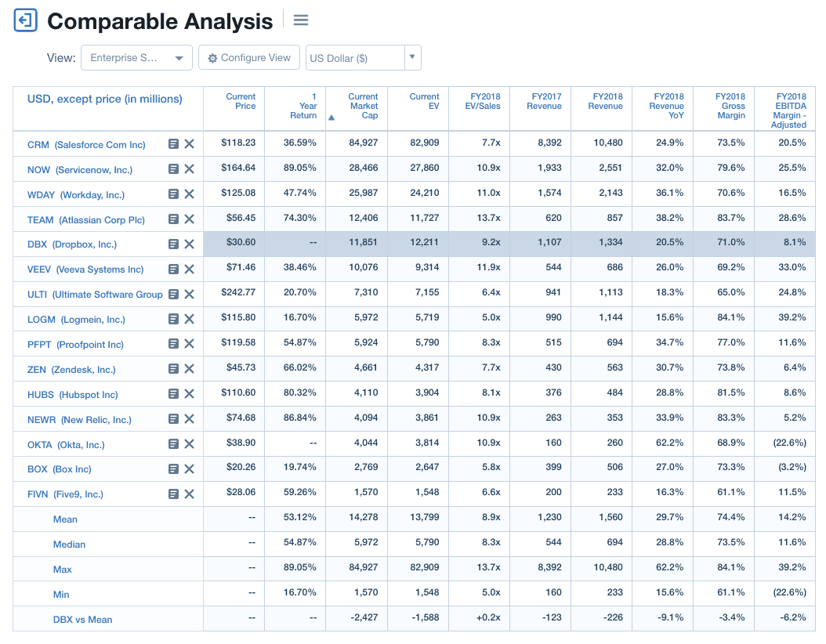Select the Hubspot Inc ticker link
Viewport: 826px width, 644px height.
(72, 395)
